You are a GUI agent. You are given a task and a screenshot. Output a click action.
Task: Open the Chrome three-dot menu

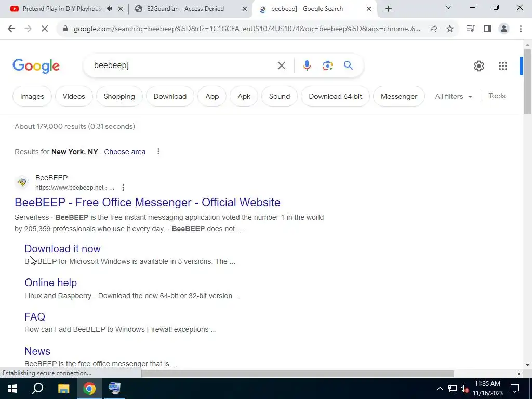521,29
